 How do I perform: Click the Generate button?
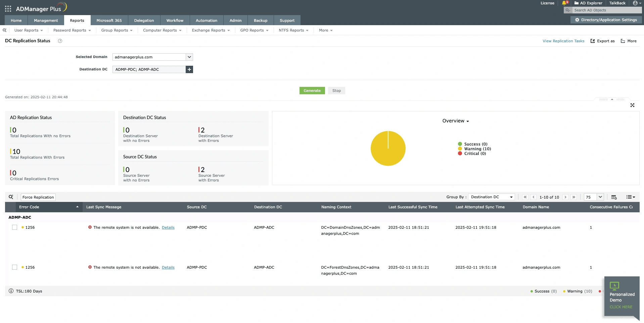(312, 91)
